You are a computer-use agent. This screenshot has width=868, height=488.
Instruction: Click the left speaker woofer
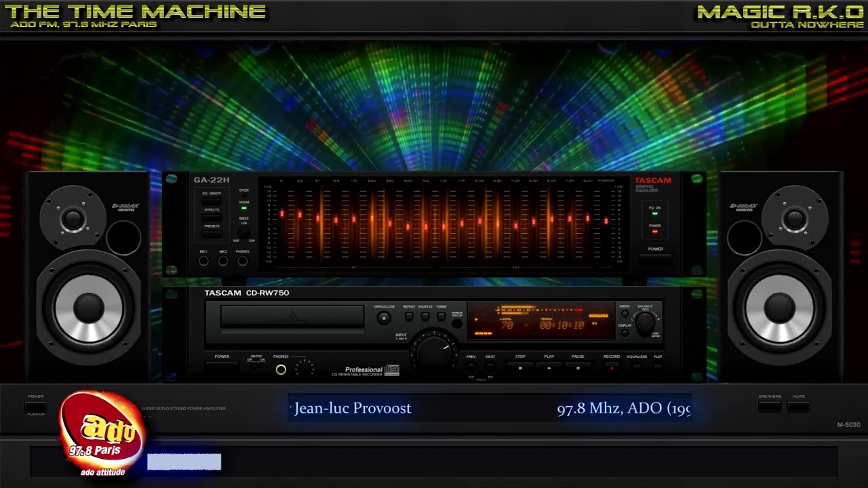pyautogui.click(x=88, y=308)
